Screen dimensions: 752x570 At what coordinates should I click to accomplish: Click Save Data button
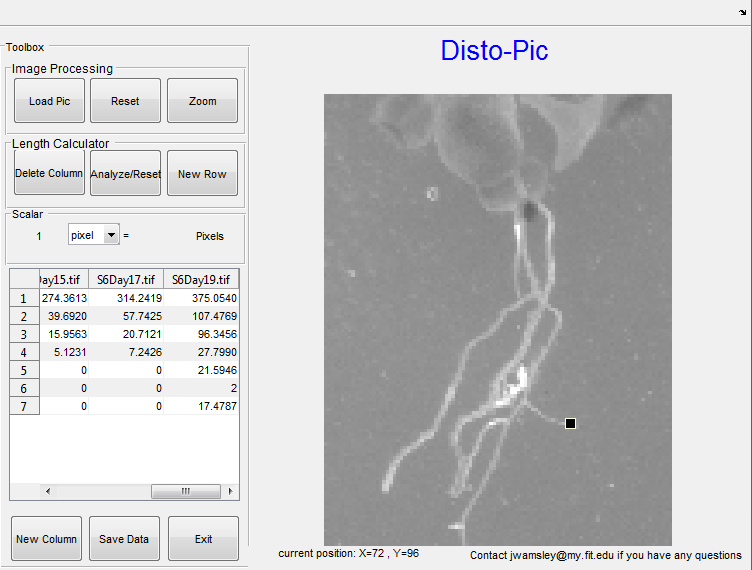124,538
